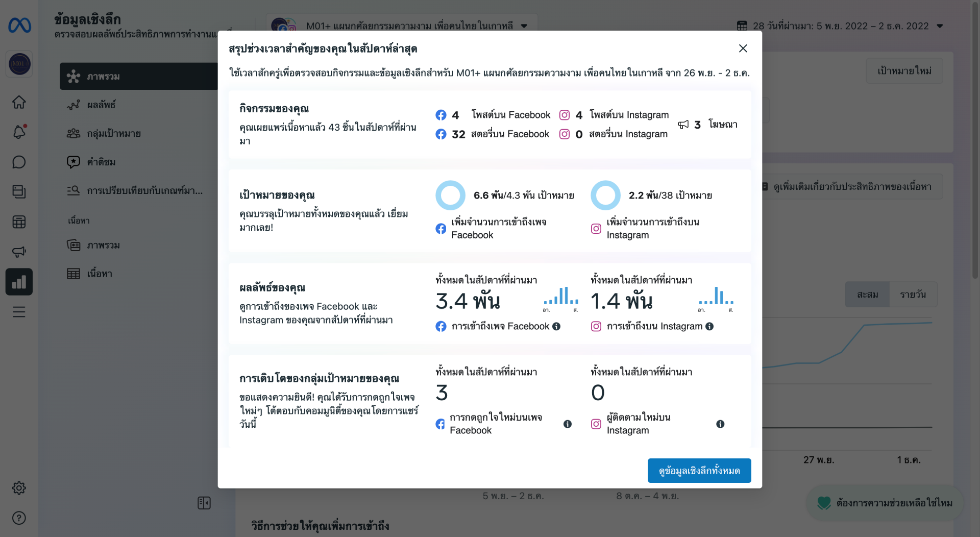Image resolution: width=980 pixels, height=537 pixels.
Task: Click เป้าหมายใหม่ button
Action: click(x=904, y=71)
